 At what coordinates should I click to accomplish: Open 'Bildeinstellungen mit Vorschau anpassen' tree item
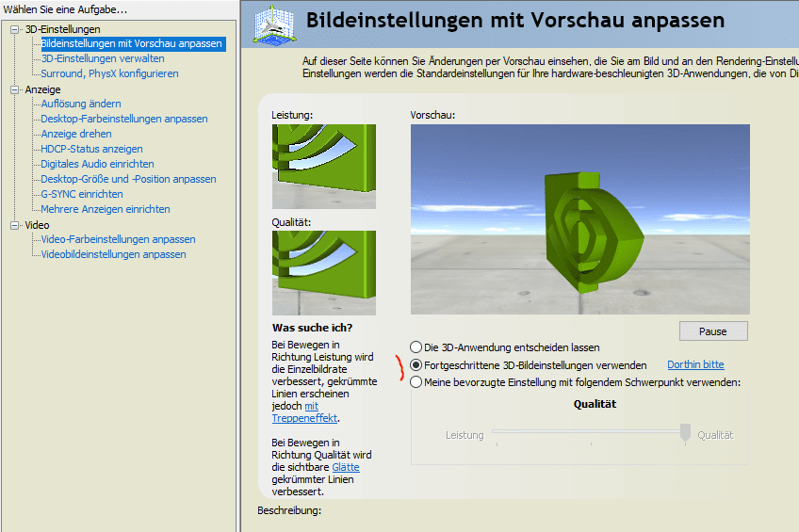(132, 43)
